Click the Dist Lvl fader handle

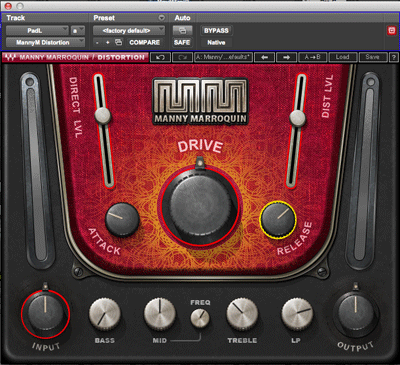pos(297,118)
